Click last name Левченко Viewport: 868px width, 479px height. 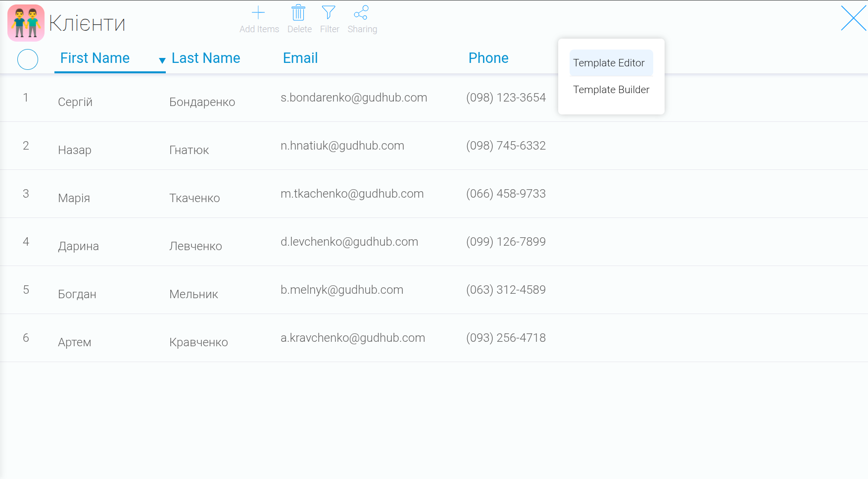click(195, 246)
